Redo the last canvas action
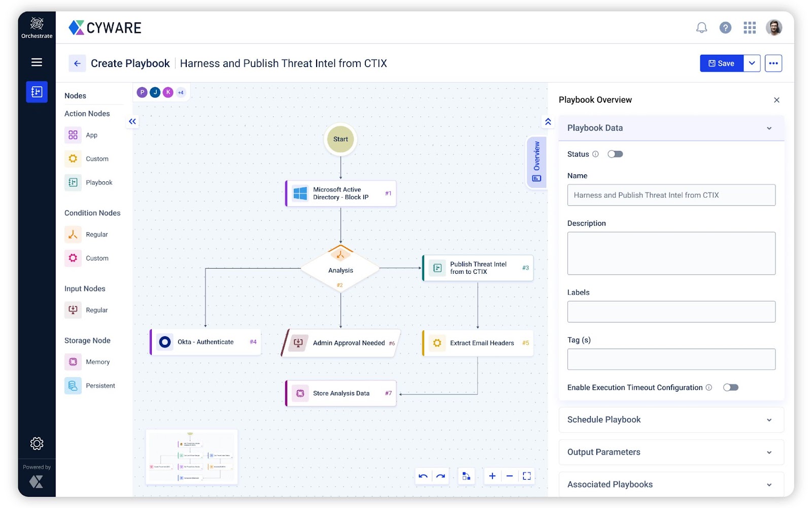812x508 pixels. (441, 476)
